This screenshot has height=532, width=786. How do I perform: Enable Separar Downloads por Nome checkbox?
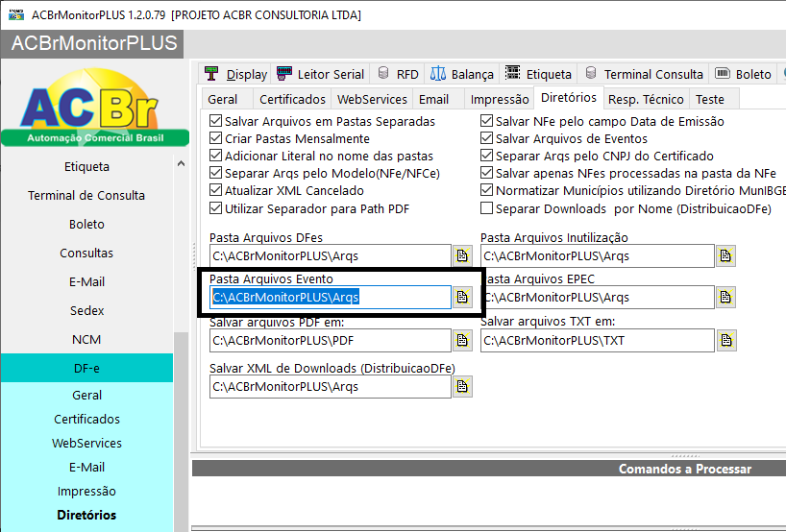coord(486,207)
